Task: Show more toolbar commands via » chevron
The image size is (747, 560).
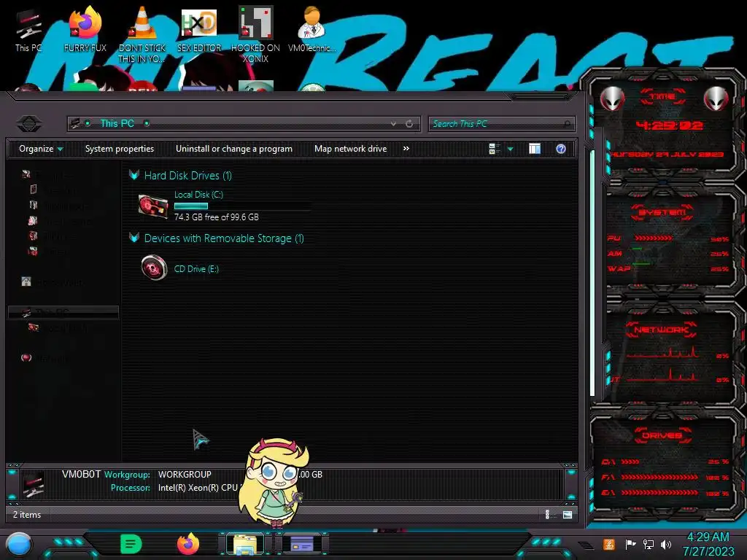Action: tap(406, 149)
